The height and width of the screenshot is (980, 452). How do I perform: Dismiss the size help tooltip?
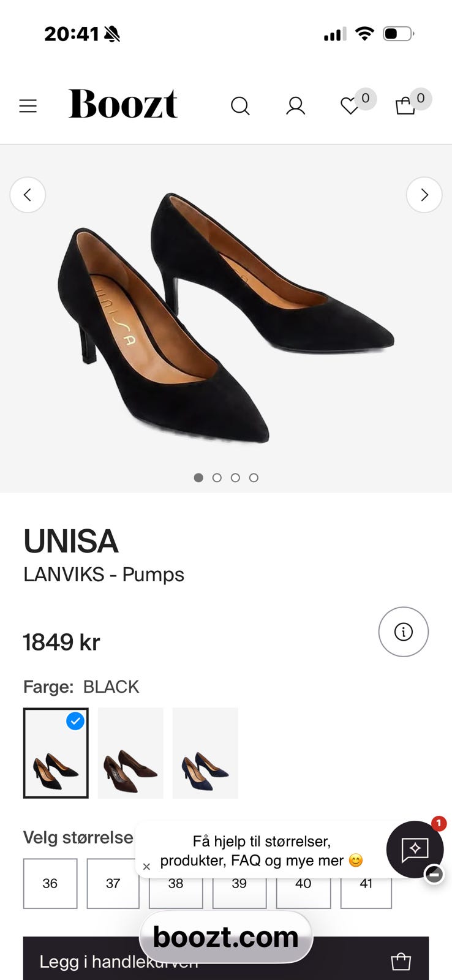pos(146,867)
